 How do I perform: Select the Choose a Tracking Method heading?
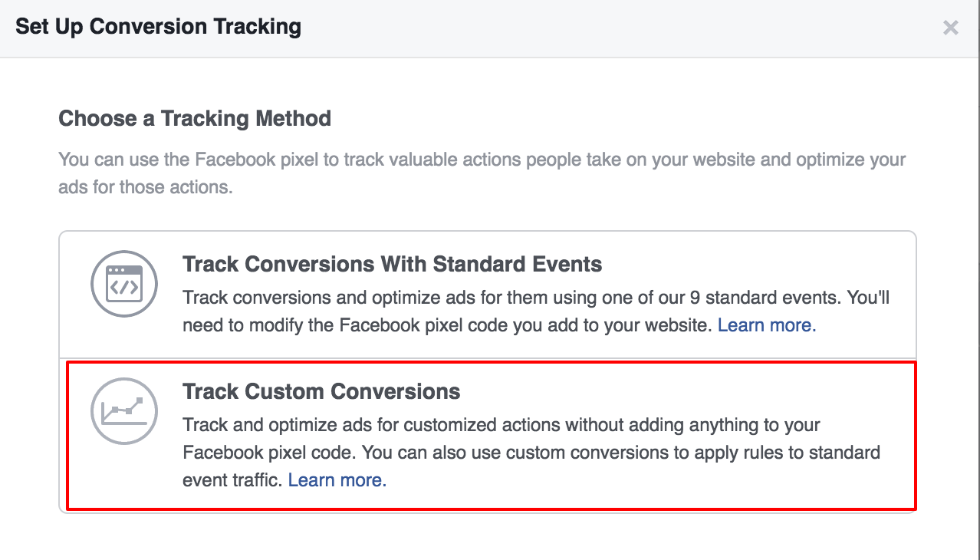click(194, 118)
